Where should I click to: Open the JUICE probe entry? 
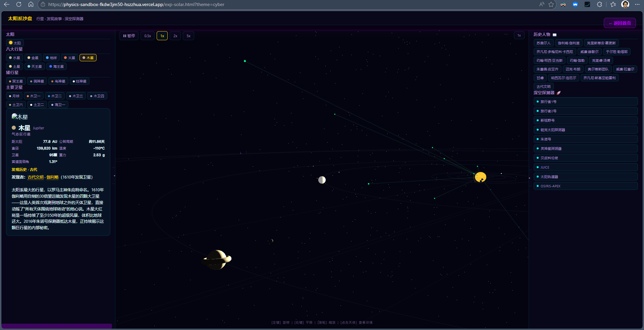pyautogui.click(x=586, y=167)
